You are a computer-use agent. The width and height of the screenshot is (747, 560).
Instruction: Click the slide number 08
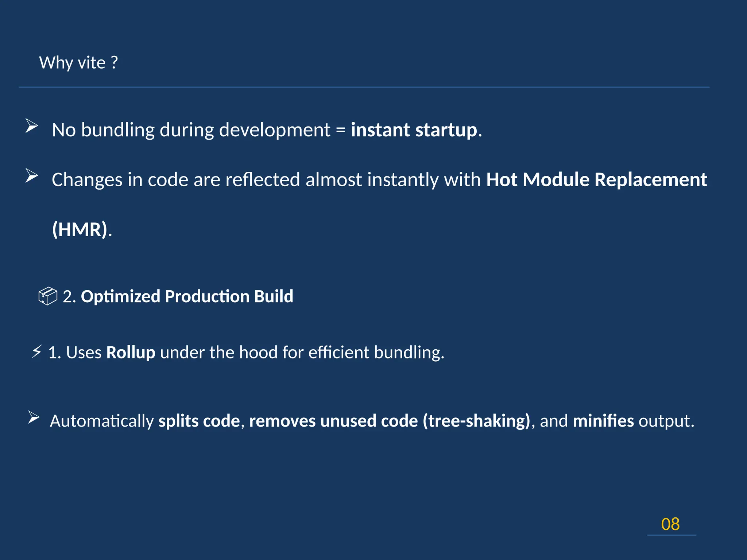670,524
